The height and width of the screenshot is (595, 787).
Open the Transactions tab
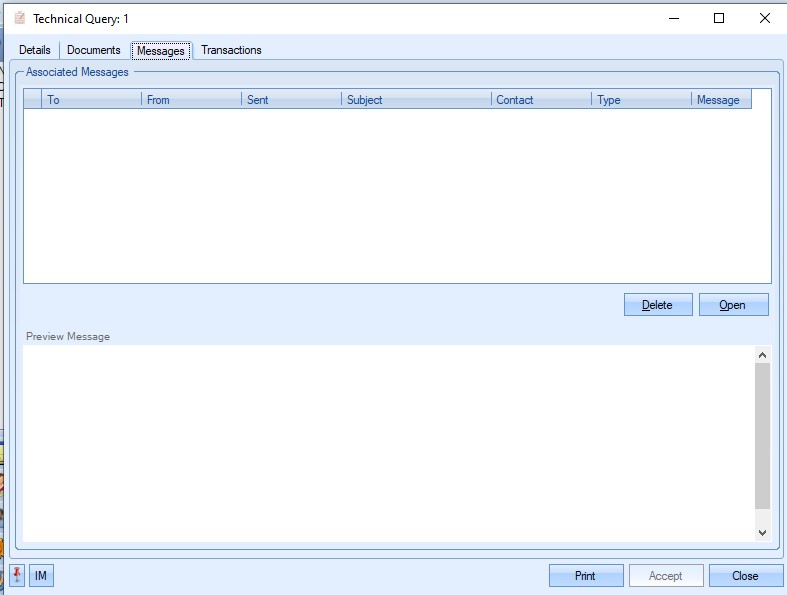[231, 50]
